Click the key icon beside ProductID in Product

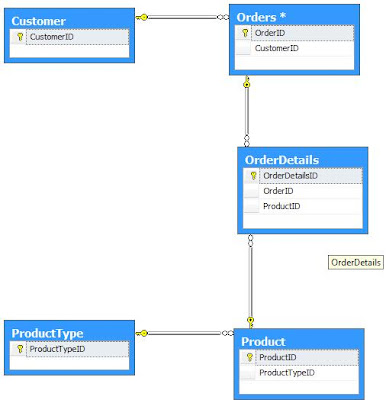(x=249, y=357)
